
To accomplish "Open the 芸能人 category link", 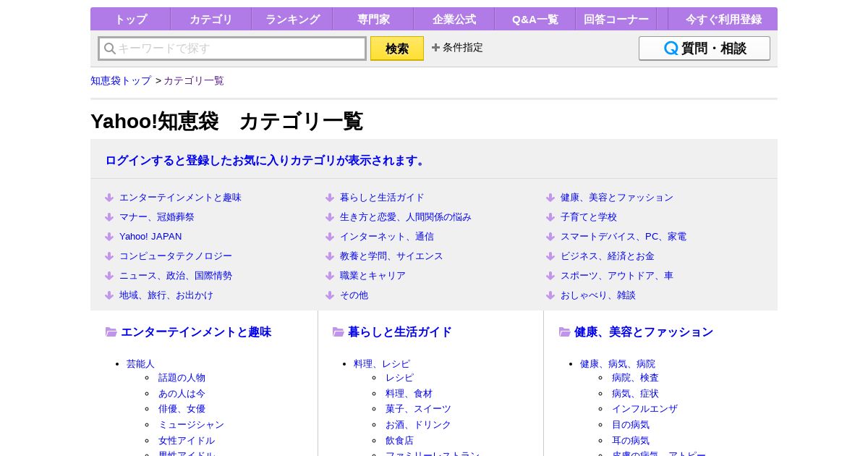I will click(140, 363).
